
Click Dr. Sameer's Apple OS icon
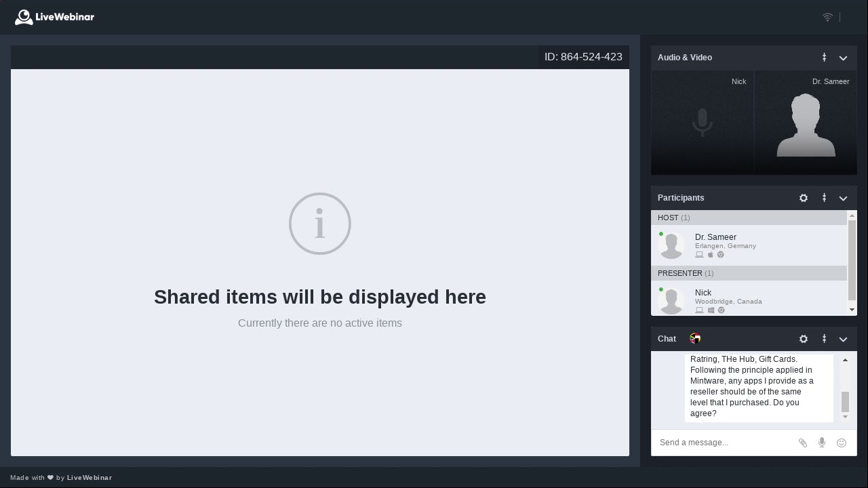point(711,255)
